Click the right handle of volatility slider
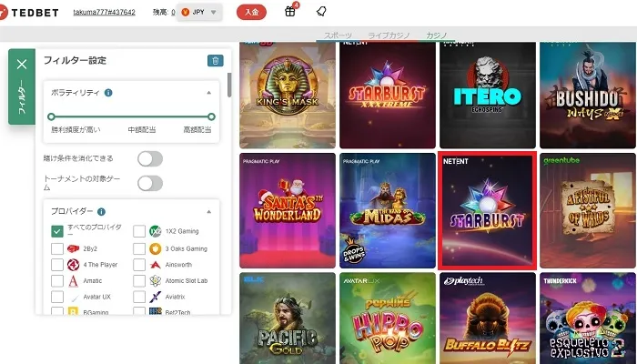Viewport: 637px width, 364px height. pos(211,117)
